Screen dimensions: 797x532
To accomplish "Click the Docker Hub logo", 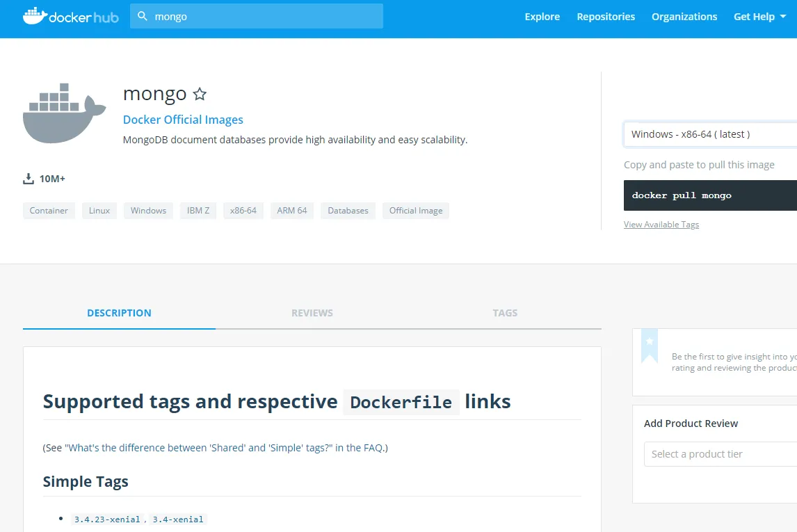I will click(71, 16).
